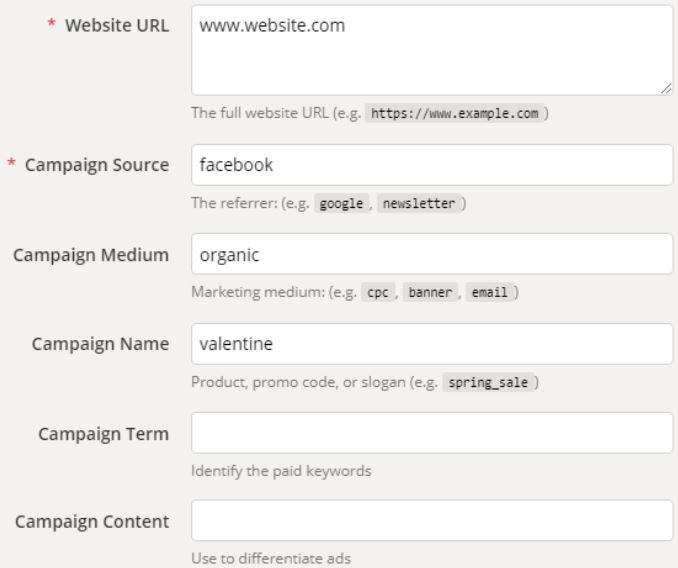The image size is (678, 568).
Task: Click the 'banner' example tag
Action: 430,292
